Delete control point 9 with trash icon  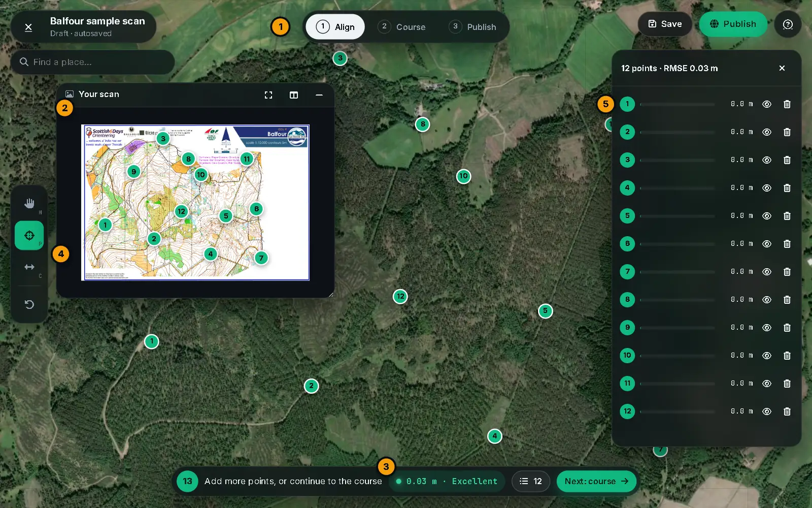pyautogui.click(x=787, y=328)
